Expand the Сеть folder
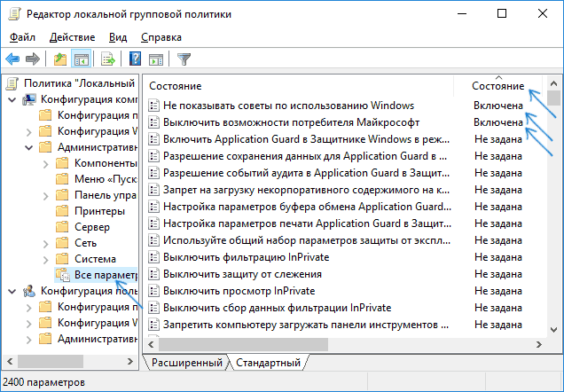Screen dimensions: 564x392 point(46,244)
